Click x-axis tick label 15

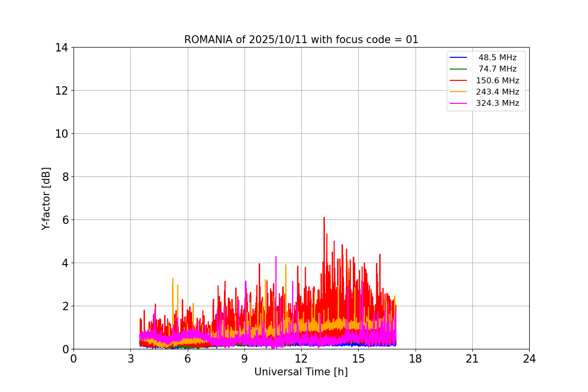click(x=358, y=359)
